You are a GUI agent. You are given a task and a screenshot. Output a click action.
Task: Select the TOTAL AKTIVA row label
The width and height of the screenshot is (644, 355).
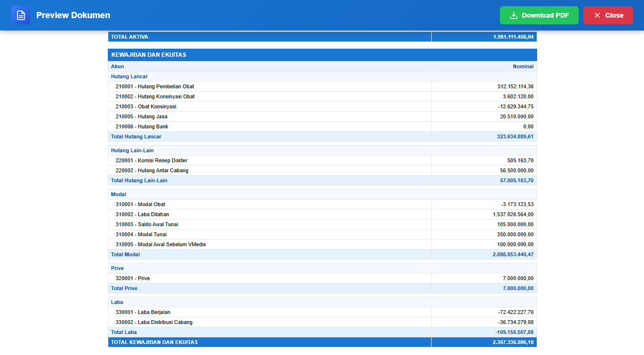[129, 37]
